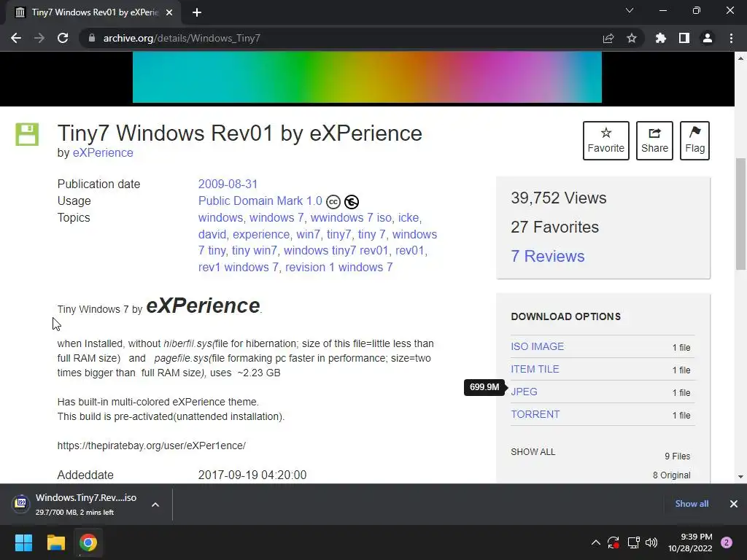Click SHOW ALL download files
The width and height of the screenshot is (747, 560).
(x=533, y=452)
